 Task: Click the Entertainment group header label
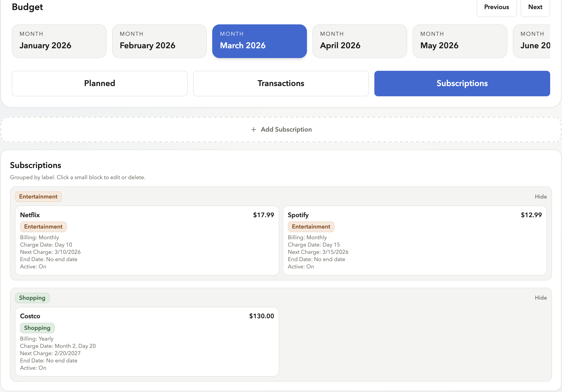[38, 196]
